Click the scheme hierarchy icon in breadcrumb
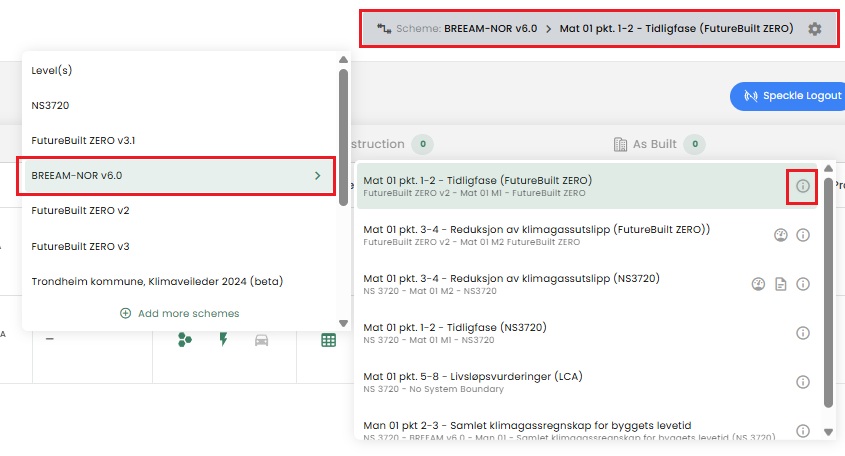Image resolution: width=845 pixels, height=456 pixels. point(384,29)
